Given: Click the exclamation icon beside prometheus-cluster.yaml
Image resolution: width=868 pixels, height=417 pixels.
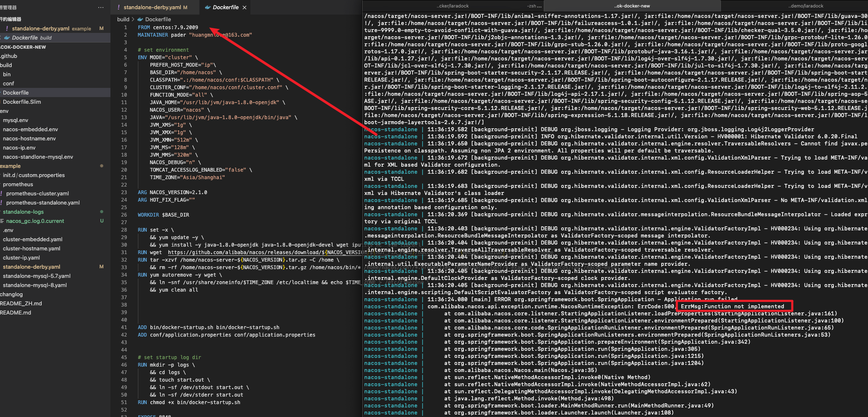Looking at the screenshot, I should coord(2,193).
